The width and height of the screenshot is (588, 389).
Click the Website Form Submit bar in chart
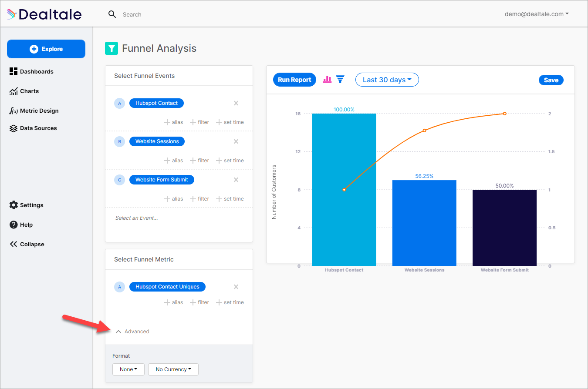pos(504,228)
